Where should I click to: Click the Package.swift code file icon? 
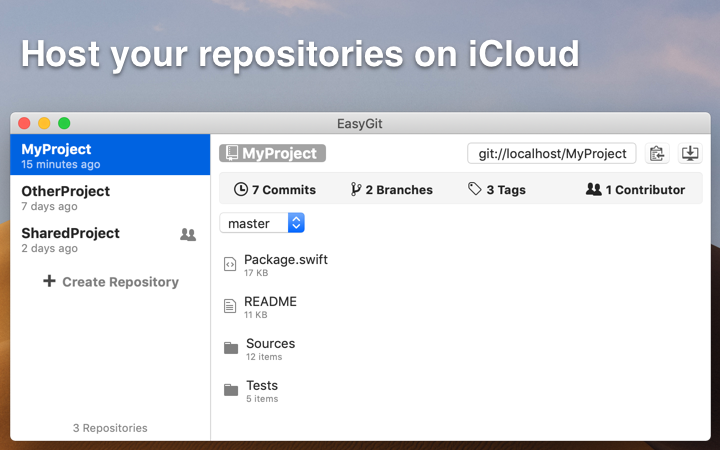(x=230, y=264)
